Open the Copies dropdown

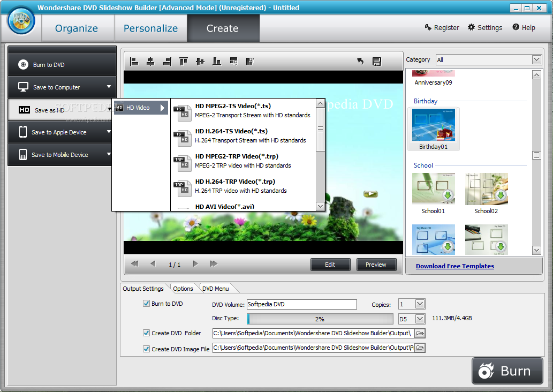(420, 304)
